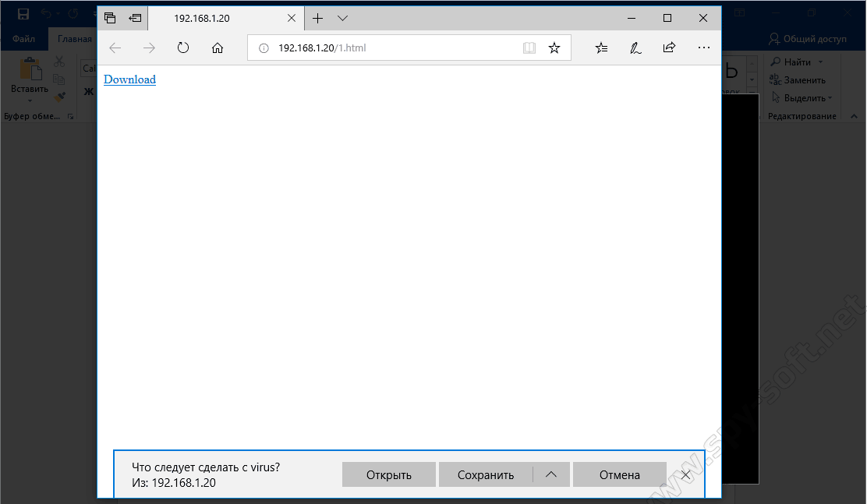This screenshot has height=504, width=867.
Task: Open the Download link on the page
Action: (x=129, y=79)
